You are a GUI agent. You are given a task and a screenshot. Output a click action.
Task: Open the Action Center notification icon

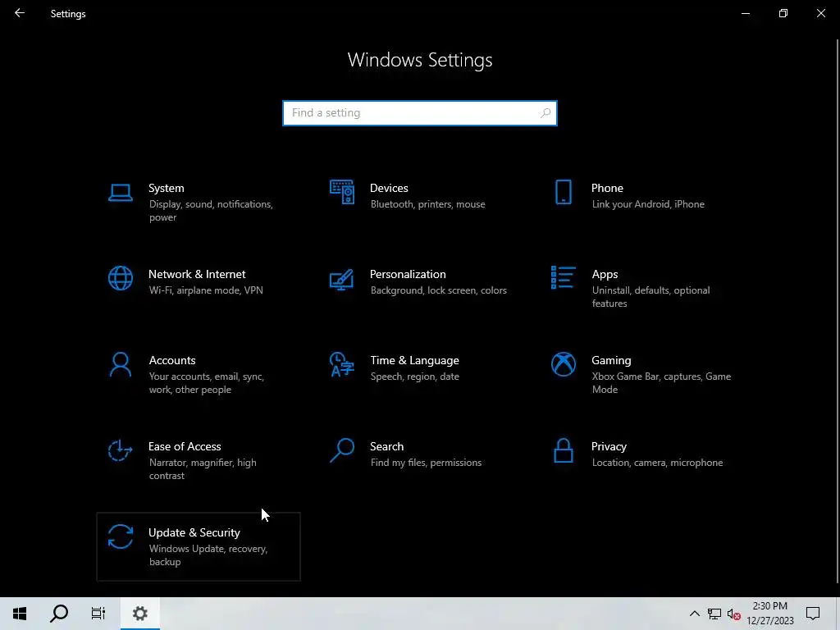pyautogui.click(x=813, y=614)
